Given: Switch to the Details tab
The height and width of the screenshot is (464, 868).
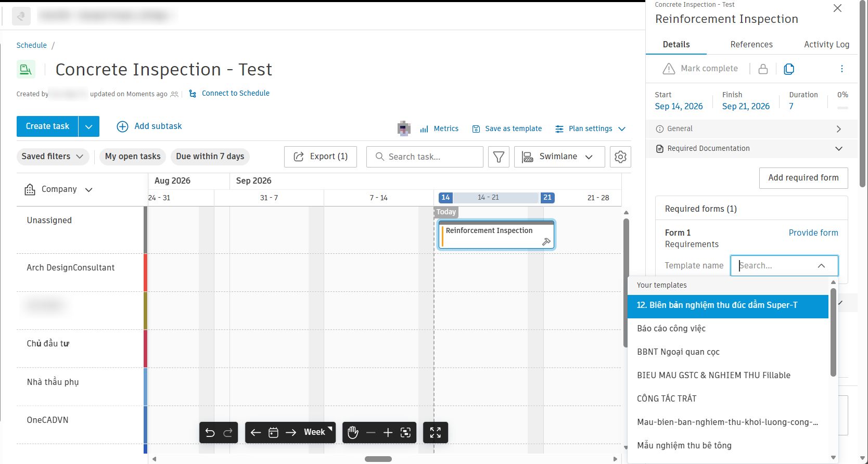Looking at the screenshot, I should click(x=676, y=45).
